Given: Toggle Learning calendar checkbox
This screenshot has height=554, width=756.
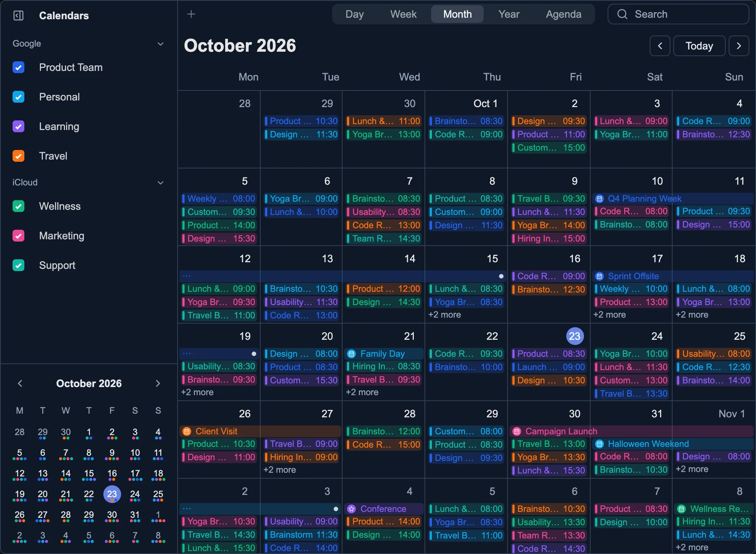Looking at the screenshot, I should point(18,126).
